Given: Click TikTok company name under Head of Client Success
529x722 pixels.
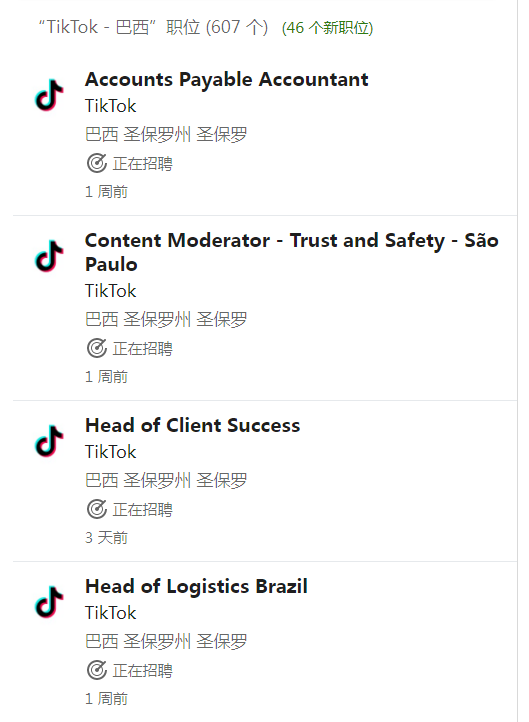Looking at the screenshot, I should [x=110, y=452].
